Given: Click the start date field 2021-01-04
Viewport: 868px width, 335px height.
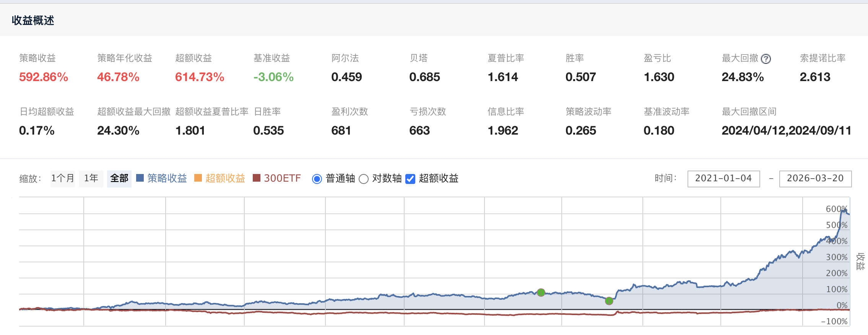Looking at the screenshot, I should pyautogui.click(x=723, y=179).
